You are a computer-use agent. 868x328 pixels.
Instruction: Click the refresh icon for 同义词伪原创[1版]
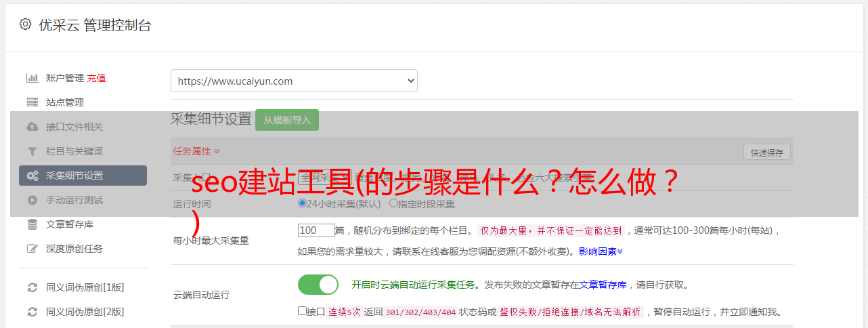coord(32,287)
